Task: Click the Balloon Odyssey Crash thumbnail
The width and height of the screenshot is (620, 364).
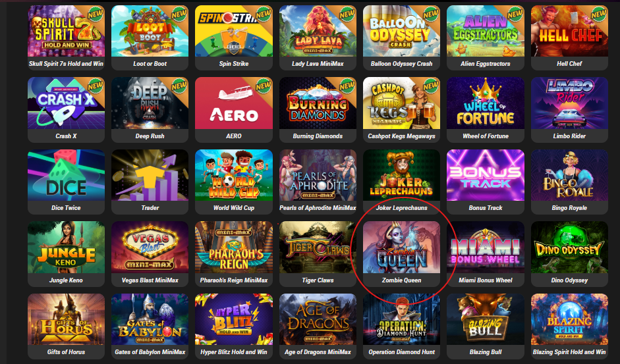Action: 401,31
